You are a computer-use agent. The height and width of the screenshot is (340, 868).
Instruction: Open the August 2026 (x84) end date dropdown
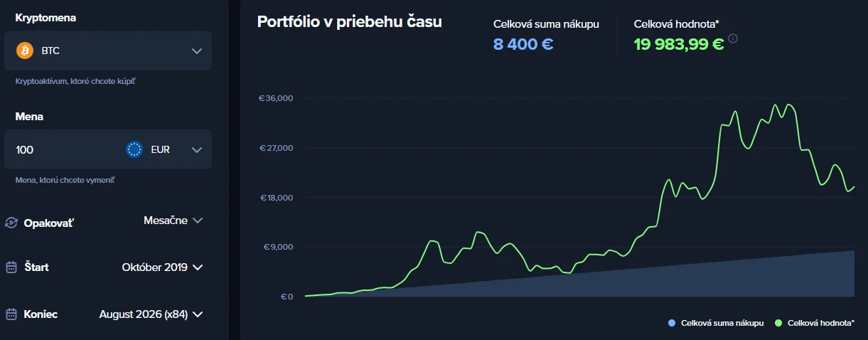151,314
